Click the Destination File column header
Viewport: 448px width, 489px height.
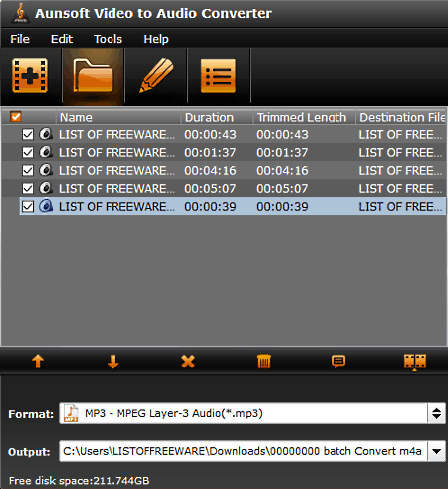pyautogui.click(x=401, y=117)
